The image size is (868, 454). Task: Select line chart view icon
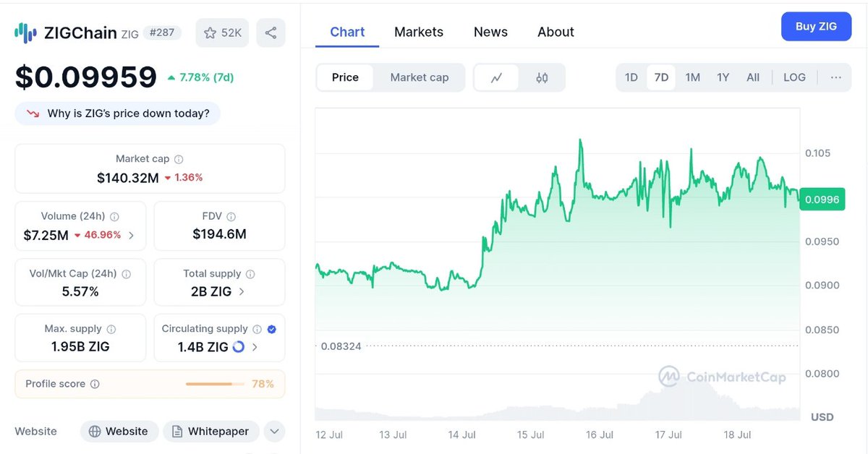point(497,77)
